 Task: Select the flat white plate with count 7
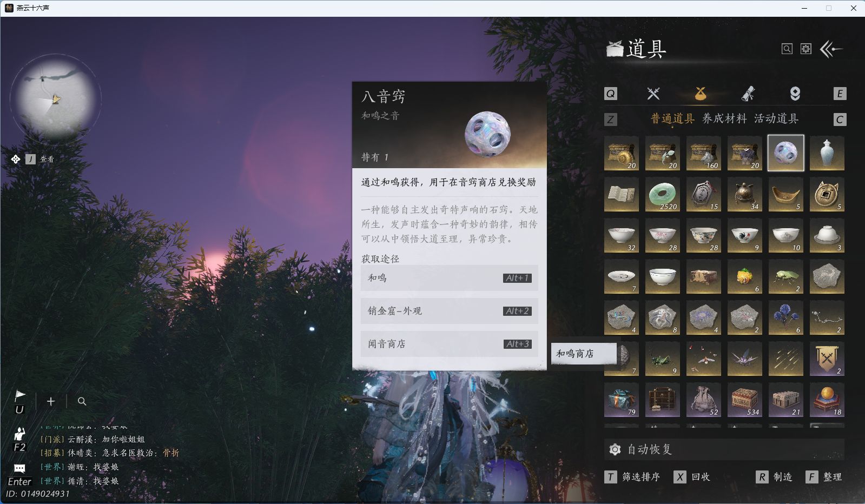pos(621,276)
